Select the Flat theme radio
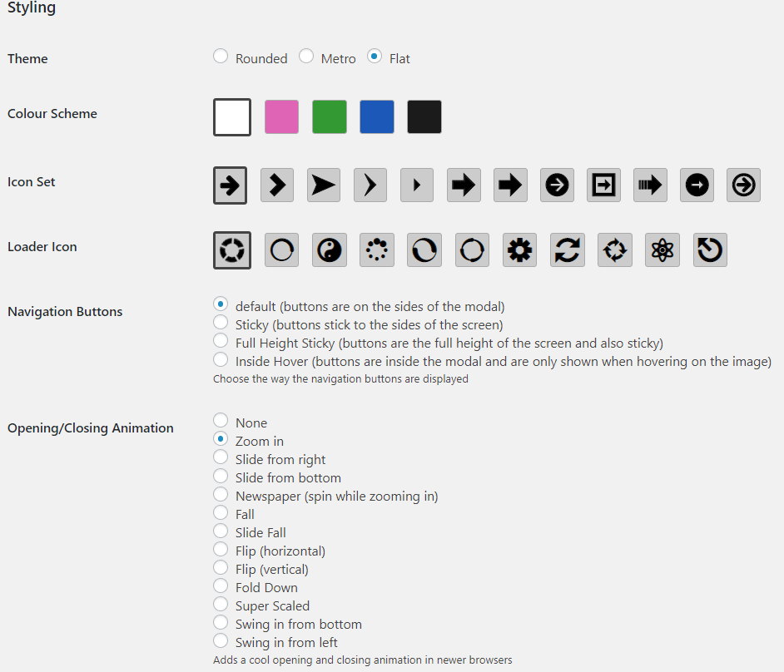Viewport: 784px width, 672px height. (x=375, y=56)
